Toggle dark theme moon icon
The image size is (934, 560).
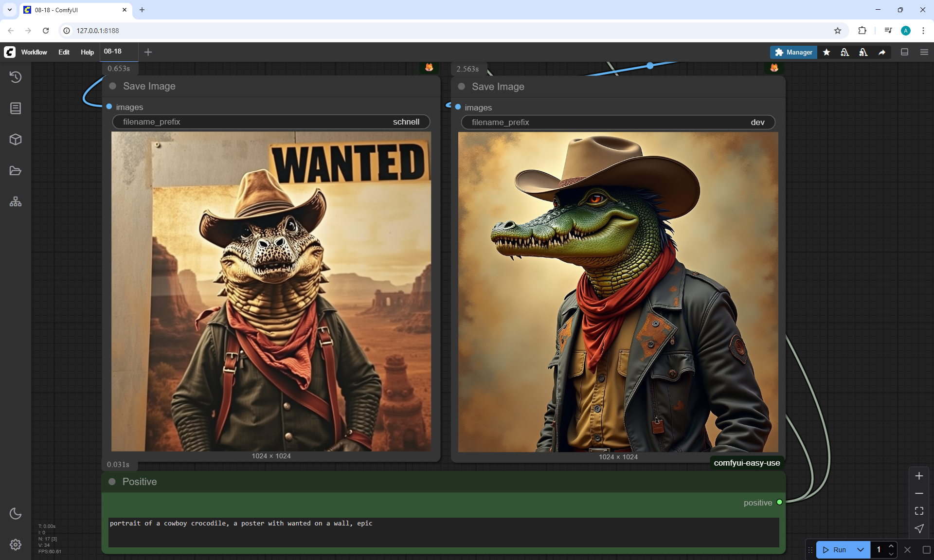[x=16, y=513]
